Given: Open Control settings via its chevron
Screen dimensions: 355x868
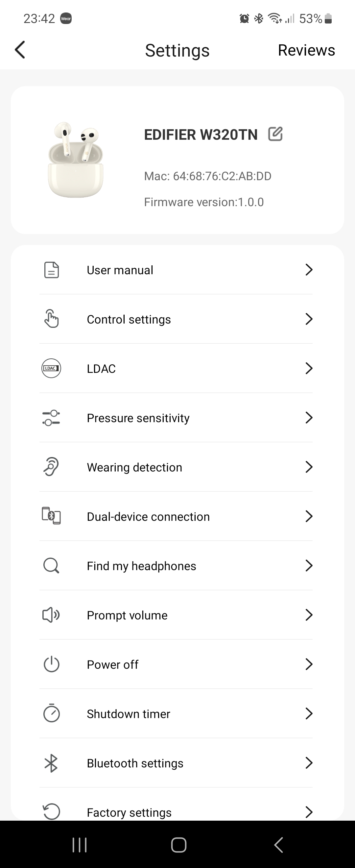Looking at the screenshot, I should pos(309,319).
